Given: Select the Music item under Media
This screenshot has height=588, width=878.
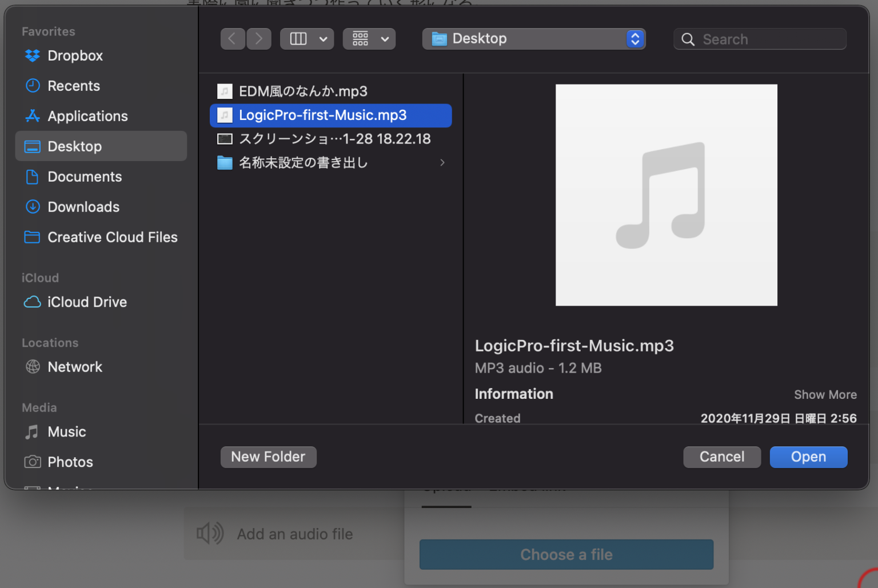Looking at the screenshot, I should (x=66, y=432).
